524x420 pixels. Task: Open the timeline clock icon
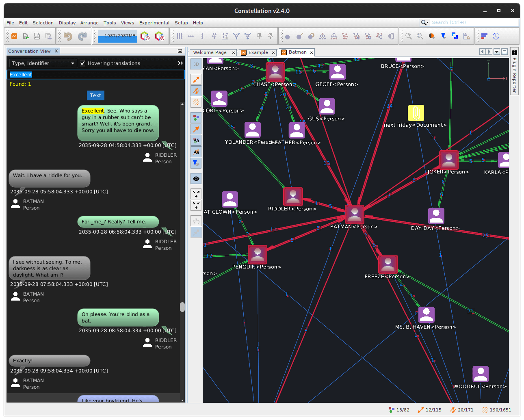(x=496, y=36)
